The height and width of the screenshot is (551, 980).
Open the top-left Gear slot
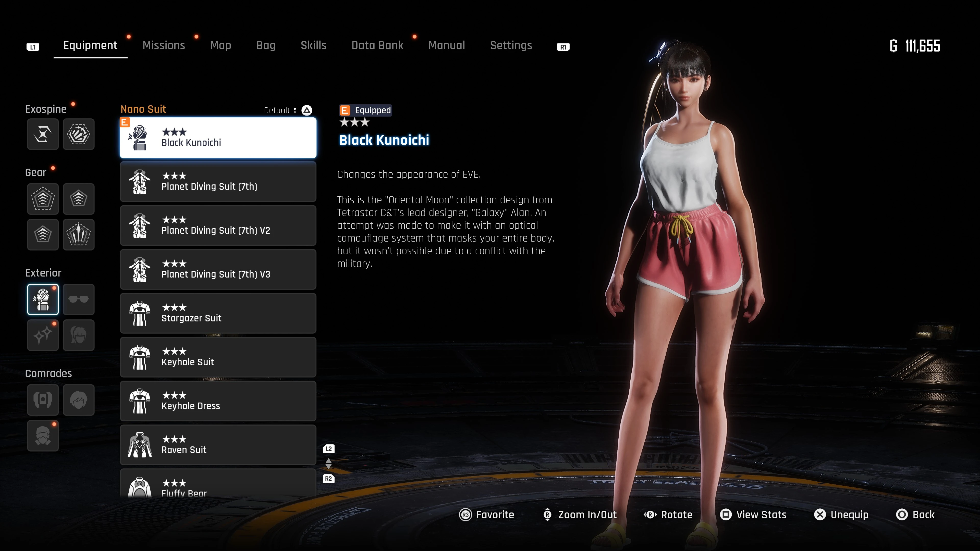(43, 198)
